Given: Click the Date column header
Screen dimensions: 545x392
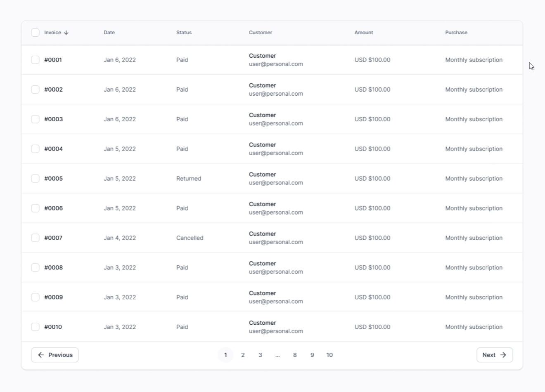Looking at the screenshot, I should tap(109, 33).
